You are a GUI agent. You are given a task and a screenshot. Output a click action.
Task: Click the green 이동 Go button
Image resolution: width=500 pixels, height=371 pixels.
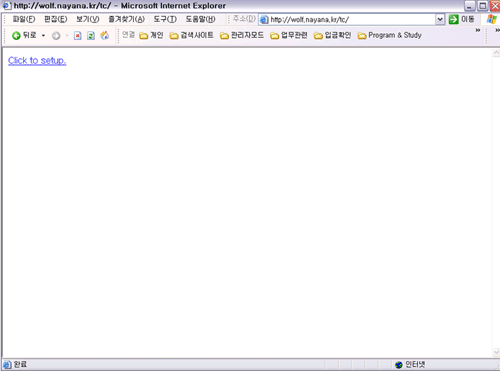pyautogui.click(x=462, y=19)
